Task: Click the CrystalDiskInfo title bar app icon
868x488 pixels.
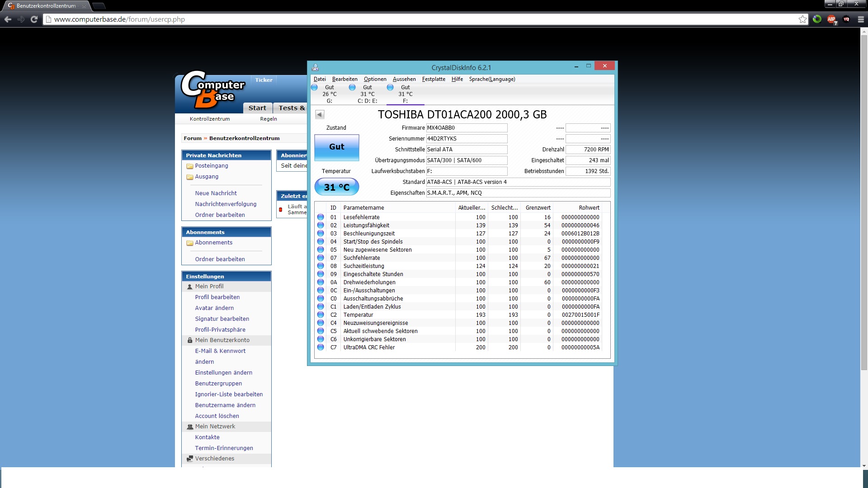Action: pos(316,67)
